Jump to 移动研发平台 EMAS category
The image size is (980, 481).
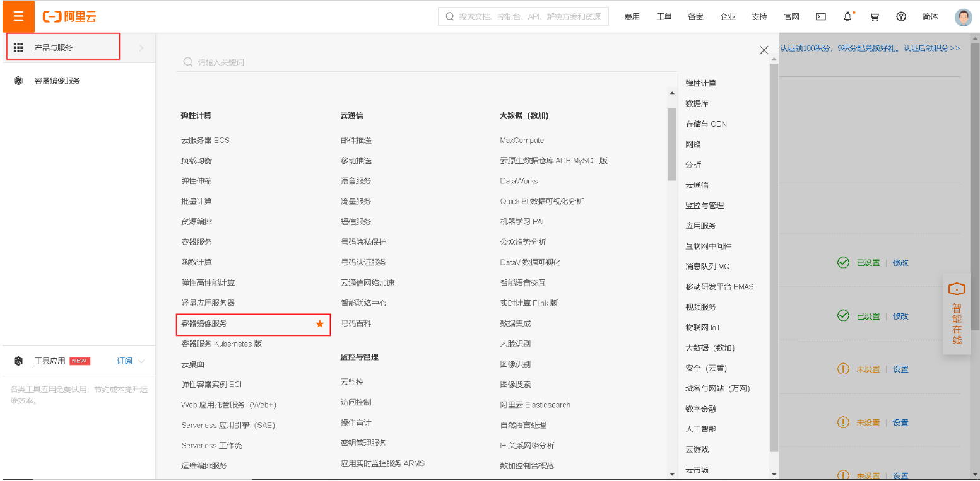[719, 287]
